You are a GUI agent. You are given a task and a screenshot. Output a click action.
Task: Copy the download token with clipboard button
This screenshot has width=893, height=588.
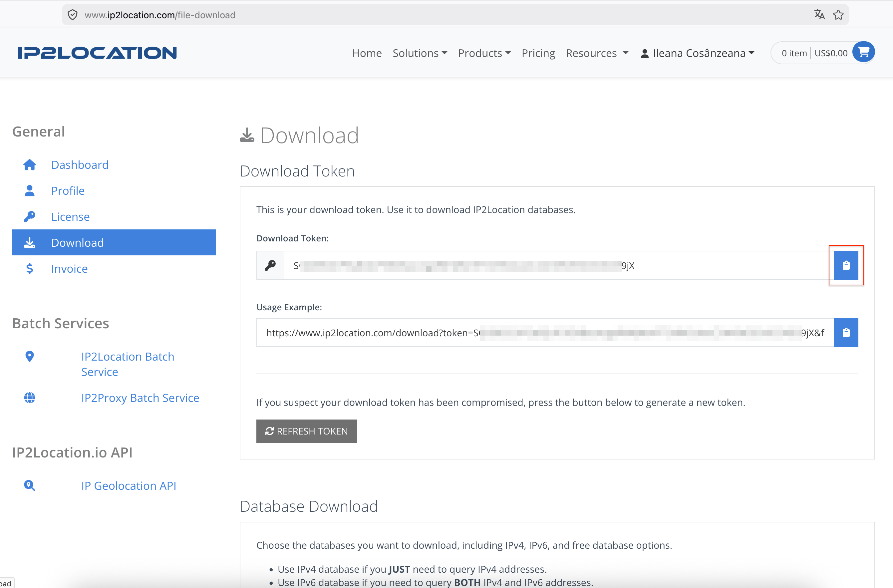click(846, 265)
